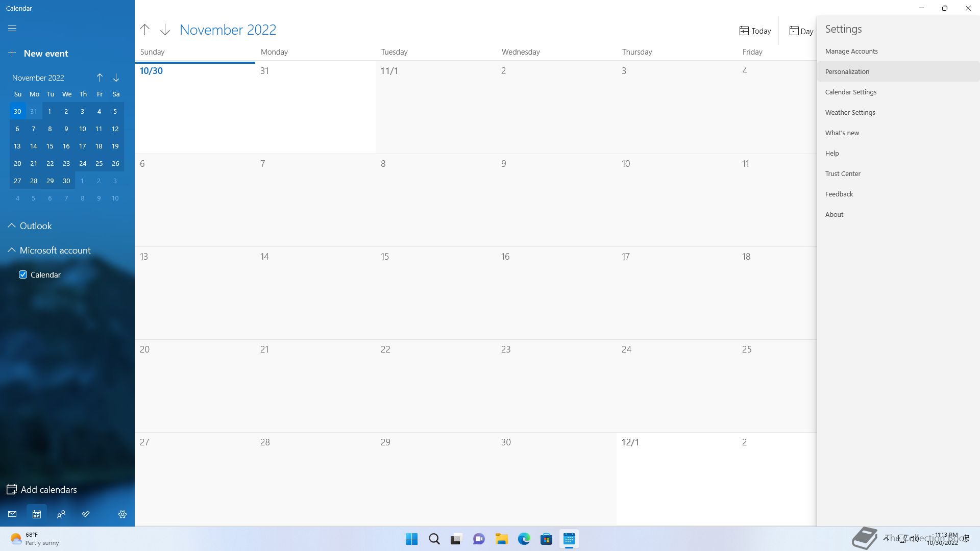Open Calendar Settings option
Image resolution: width=980 pixels, height=551 pixels.
point(850,92)
